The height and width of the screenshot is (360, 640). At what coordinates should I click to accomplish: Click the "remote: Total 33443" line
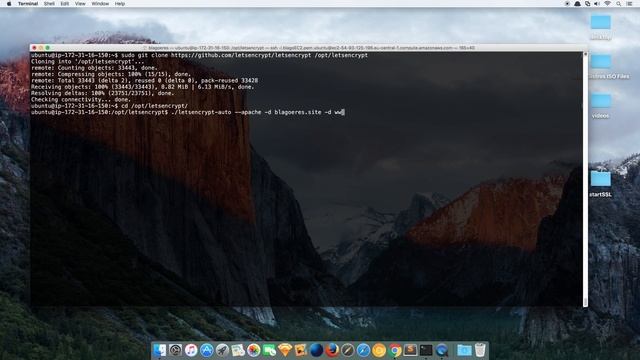point(144,80)
